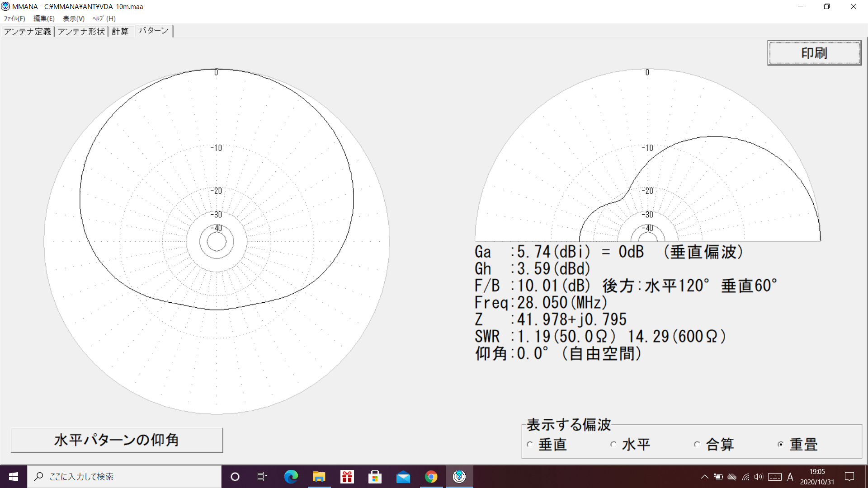868x488 pixels.
Task: Select the 合算 polarization radio button
Action: pyautogui.click(x=697, y=445)
